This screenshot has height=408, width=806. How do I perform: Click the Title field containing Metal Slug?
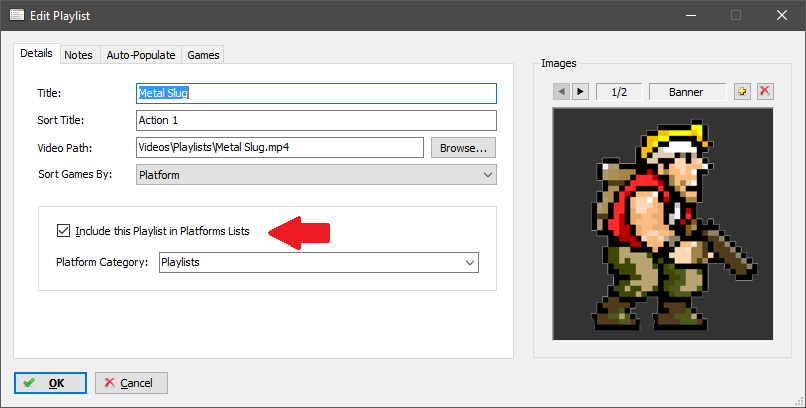pyautogui.click(x=316, y=93)
